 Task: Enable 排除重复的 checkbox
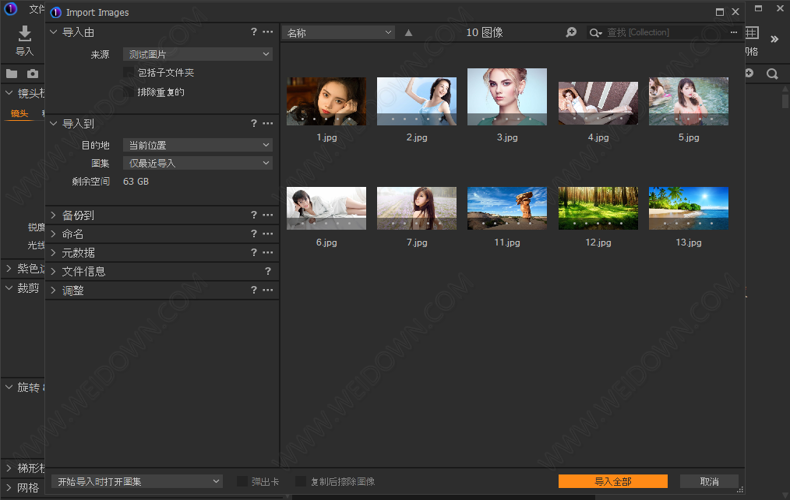(x=129, y=92)
